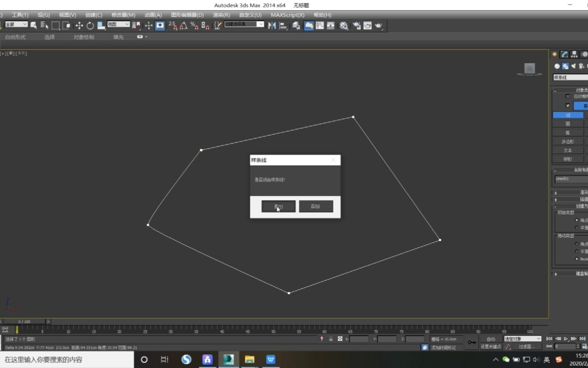Close the 样条线 dialog
The width and height of the screenshot is (588, 368).
(333, 160)
